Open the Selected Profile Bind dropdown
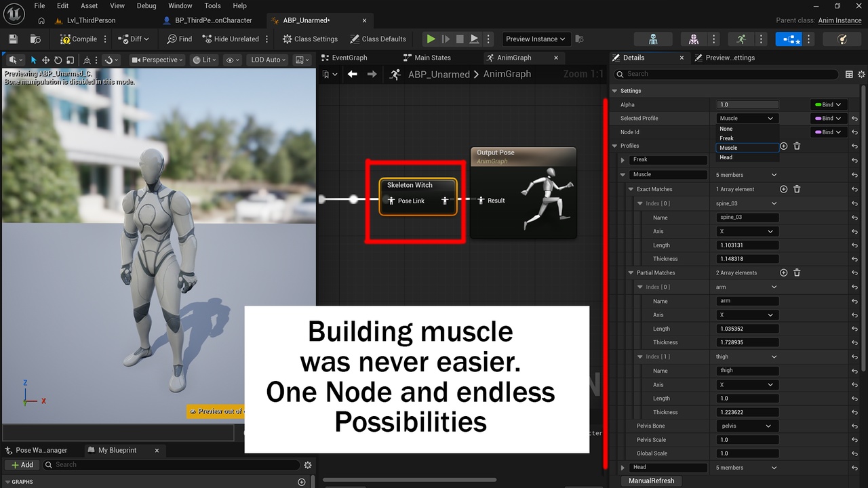This screenshot has width=868, height=488. [x=829, y=119]
